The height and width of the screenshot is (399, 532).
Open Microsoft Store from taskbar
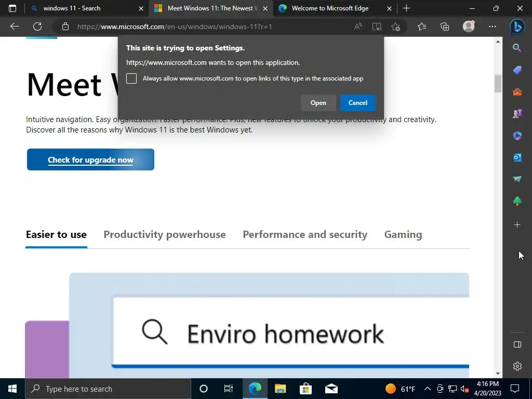[x=305, y=389]
